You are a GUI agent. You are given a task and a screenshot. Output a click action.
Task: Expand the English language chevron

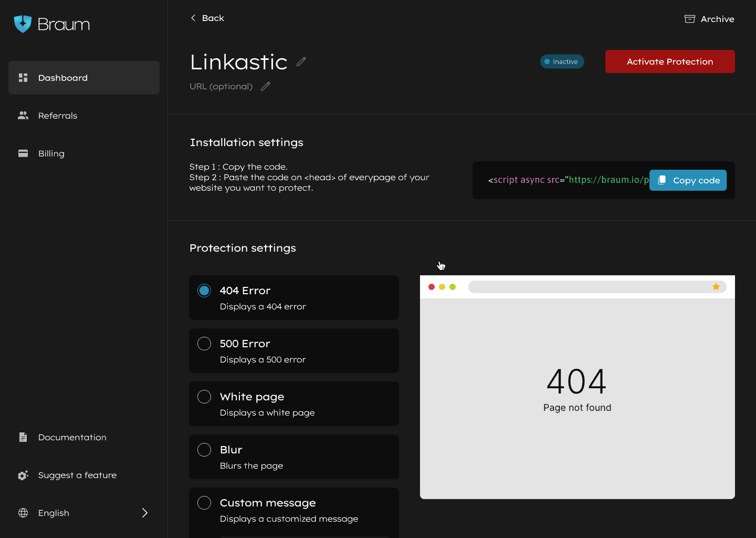145,513
